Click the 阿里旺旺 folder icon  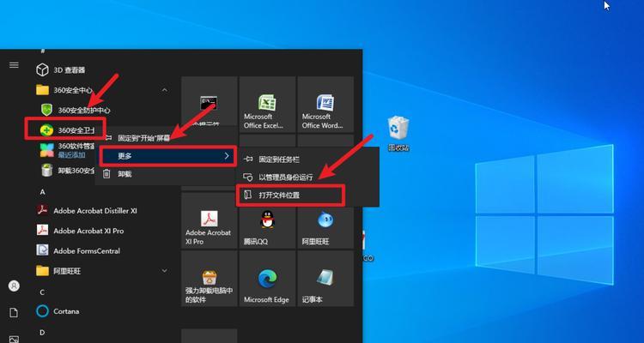click(x=42, y=271)
